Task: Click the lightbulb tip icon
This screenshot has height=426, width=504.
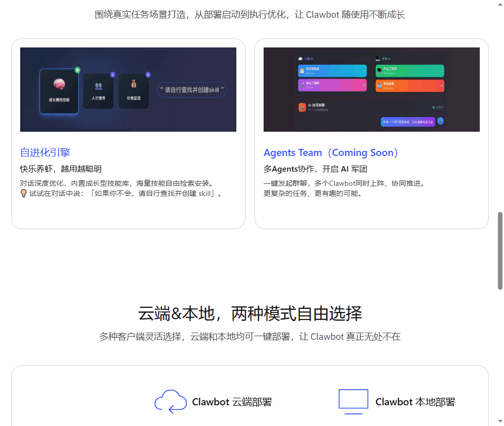Action: (23, 193)
